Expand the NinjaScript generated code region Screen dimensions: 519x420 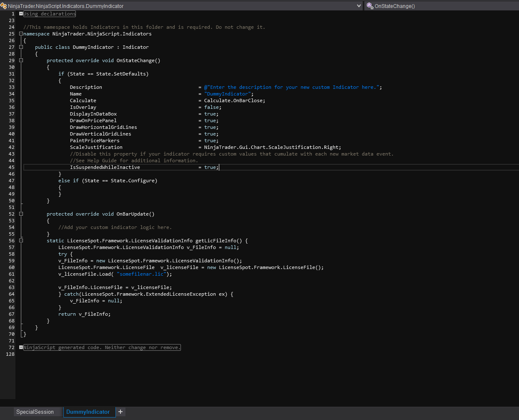[21, 347]
